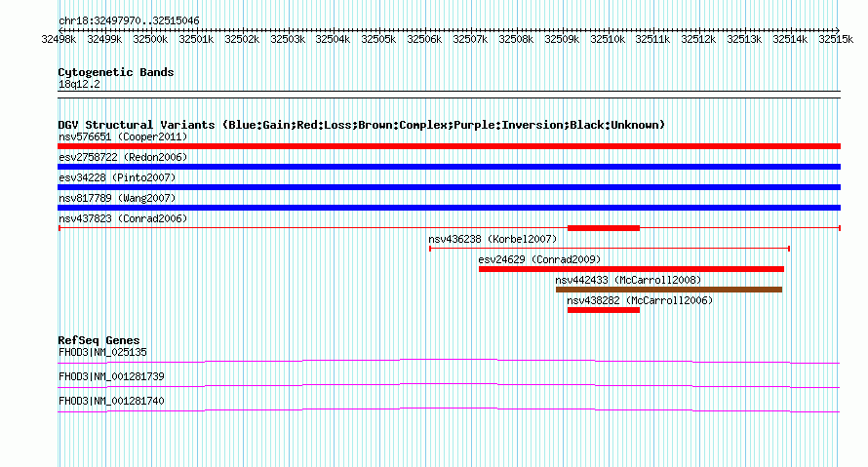Click the 32515k ruler tick label
The width and height of the screenshot is (868, 467).
point(836,39)
